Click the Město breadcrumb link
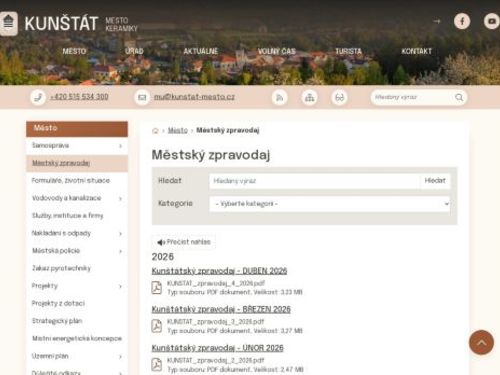This screenshot has height=375, width=500. click(178, 131)
